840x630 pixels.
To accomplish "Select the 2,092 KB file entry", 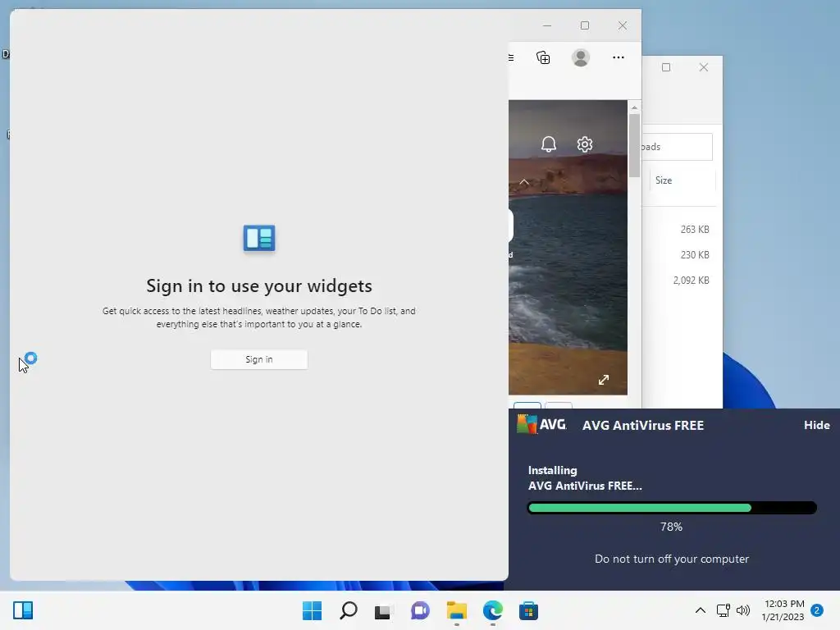I will [691, 281].
